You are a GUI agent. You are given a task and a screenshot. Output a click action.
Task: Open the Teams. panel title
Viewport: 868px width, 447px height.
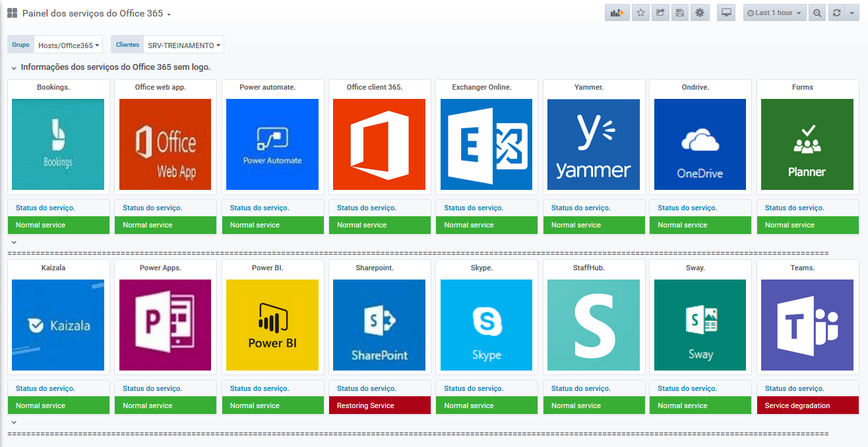pos(803,268)
